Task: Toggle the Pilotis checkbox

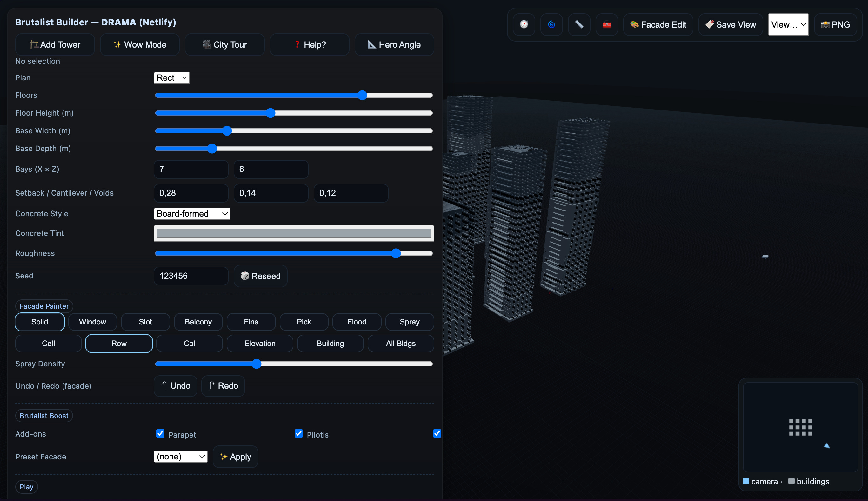Action: [299, 434]
